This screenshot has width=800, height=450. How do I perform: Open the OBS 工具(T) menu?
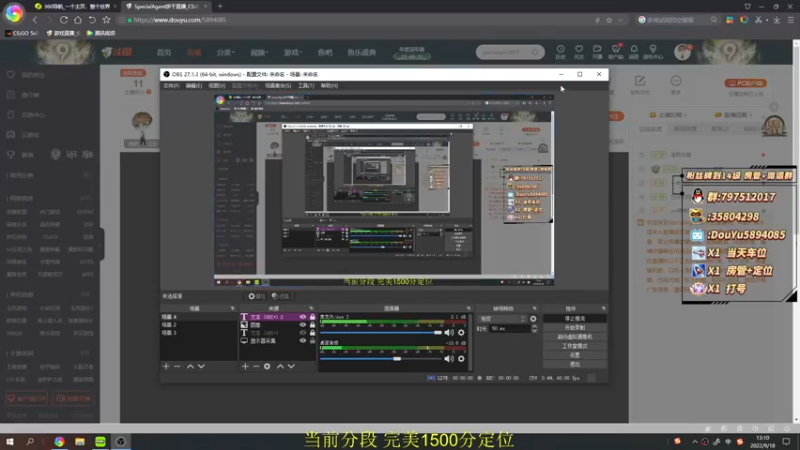[x=306, y=86]
